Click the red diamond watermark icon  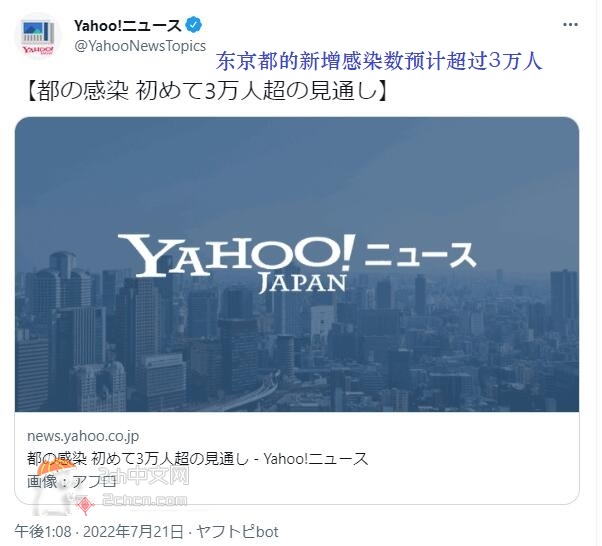click(85, 504)
